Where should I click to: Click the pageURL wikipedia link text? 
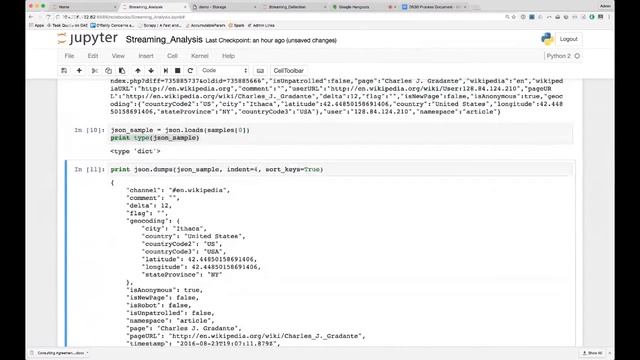click(x=265, y=336)
